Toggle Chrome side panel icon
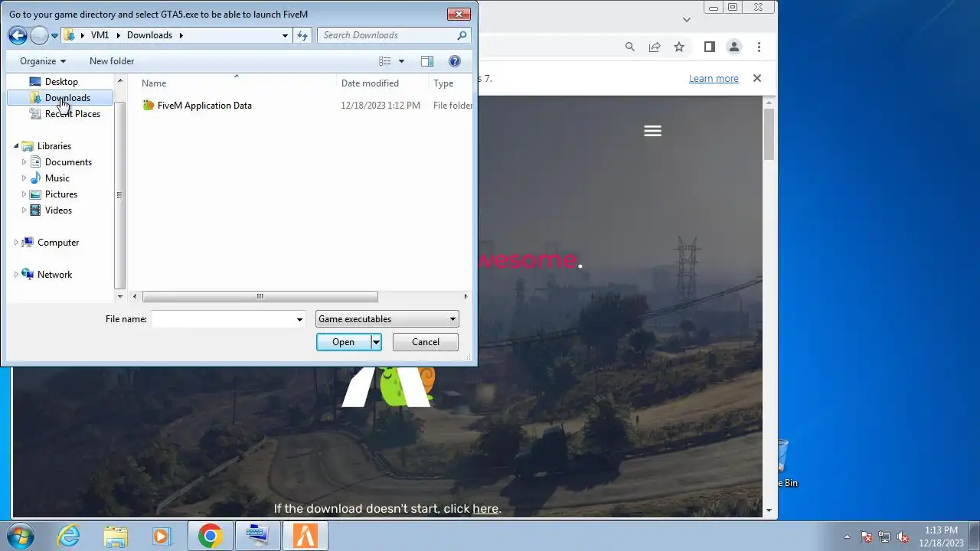 point(710,47)
